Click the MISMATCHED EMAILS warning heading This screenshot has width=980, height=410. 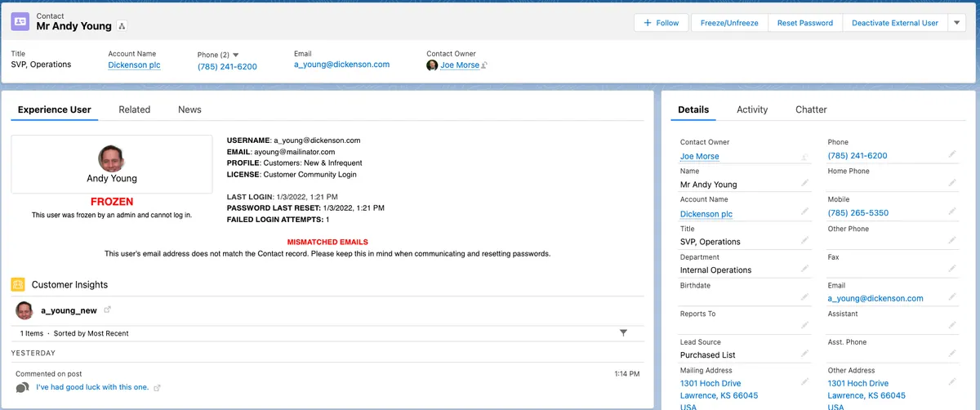327,242
